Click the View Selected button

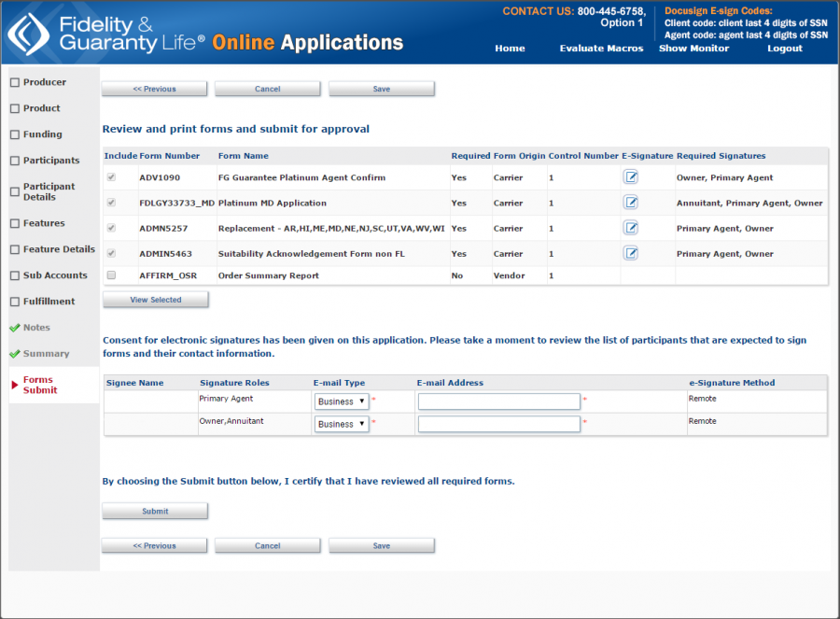[155, 300]
